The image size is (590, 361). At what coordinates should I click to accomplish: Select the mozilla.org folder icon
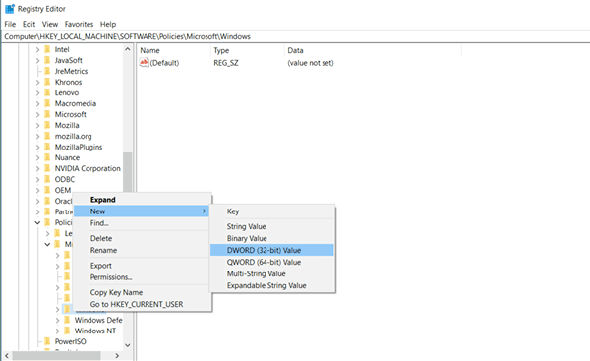click(x=47, y=136)
